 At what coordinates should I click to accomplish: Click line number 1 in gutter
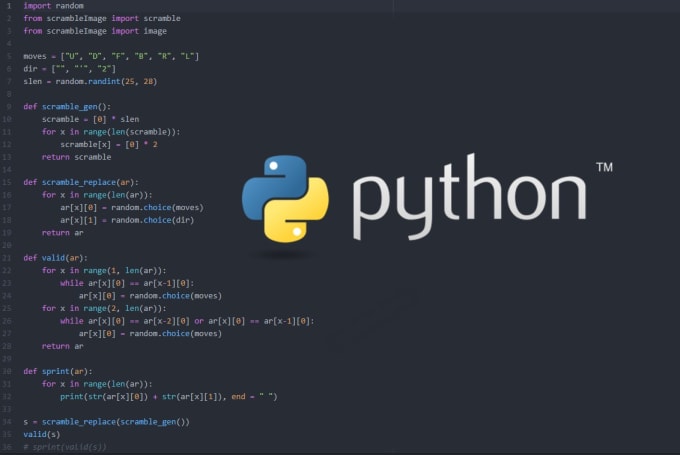[x=9, y=6]
